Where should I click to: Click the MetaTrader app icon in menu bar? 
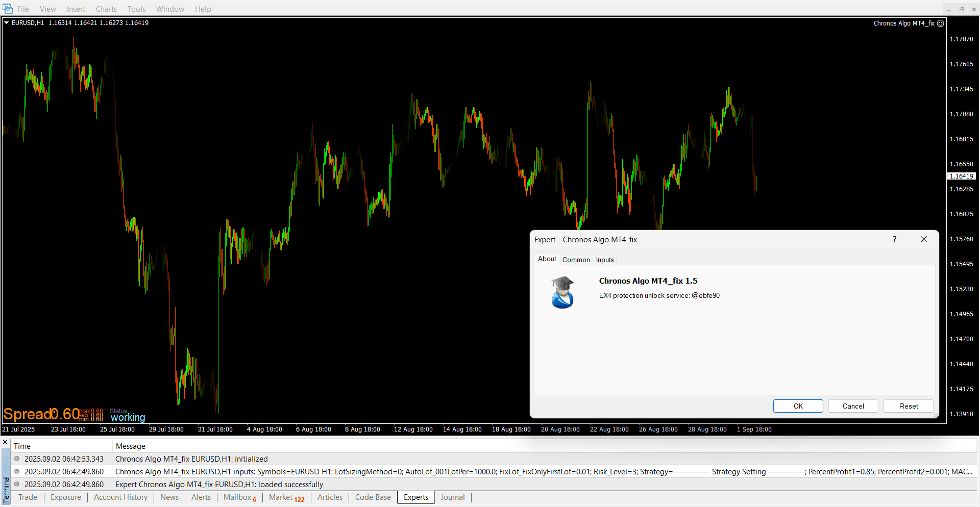coord(8,9)
